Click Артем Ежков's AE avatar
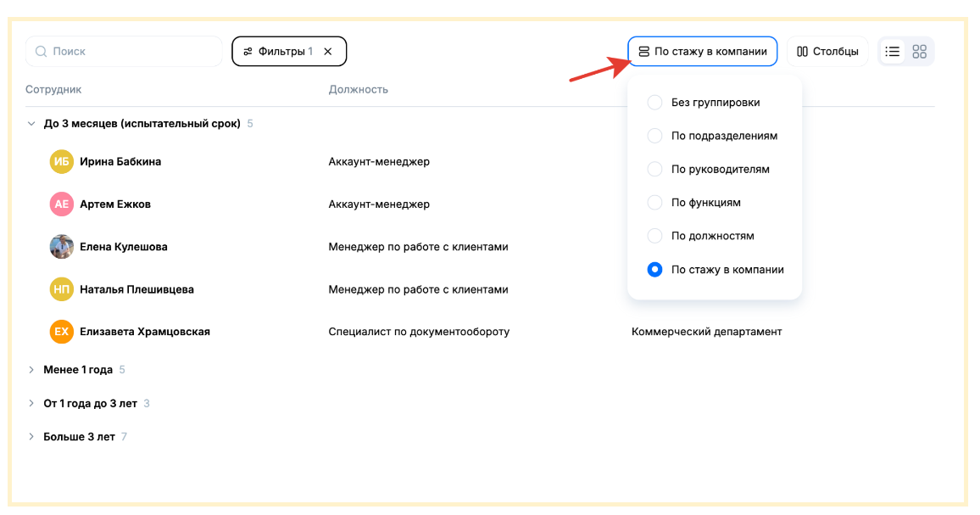The width and height of the screenshot is (980, 515). click(x=61, y=204)
